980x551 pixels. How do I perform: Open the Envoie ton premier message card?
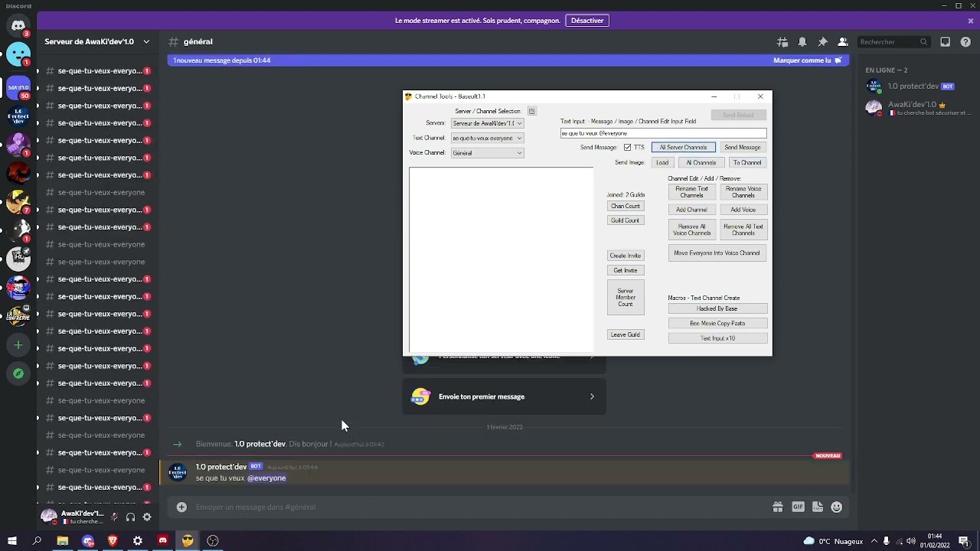point(505,396)
